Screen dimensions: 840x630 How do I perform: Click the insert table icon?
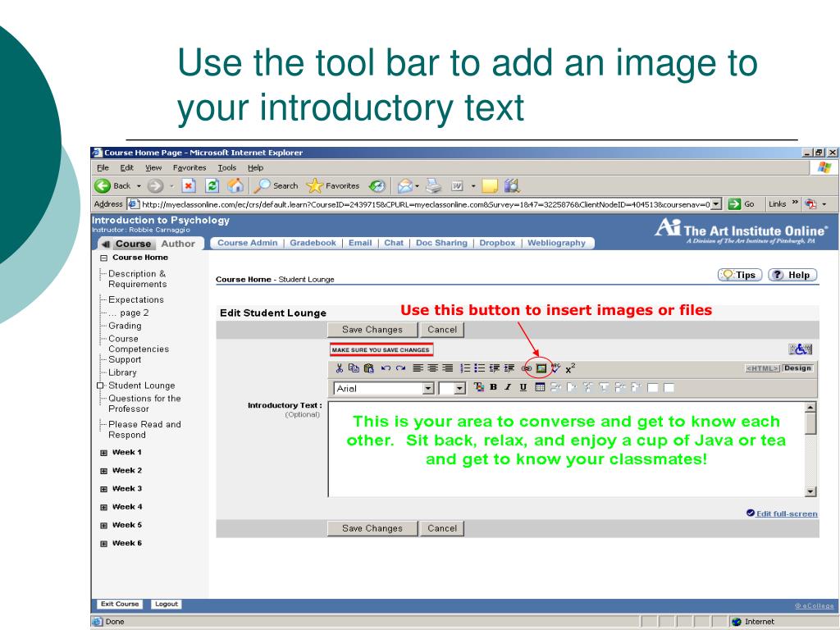[539, 387]
